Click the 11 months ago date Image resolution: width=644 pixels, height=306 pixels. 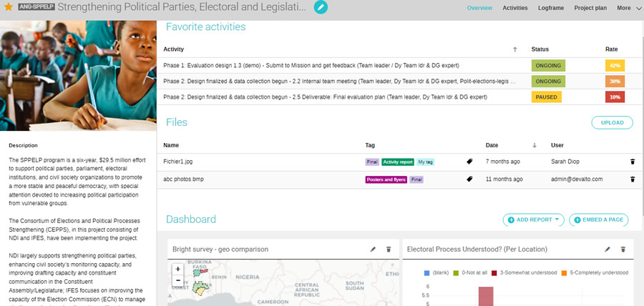(x=504, y=179)
